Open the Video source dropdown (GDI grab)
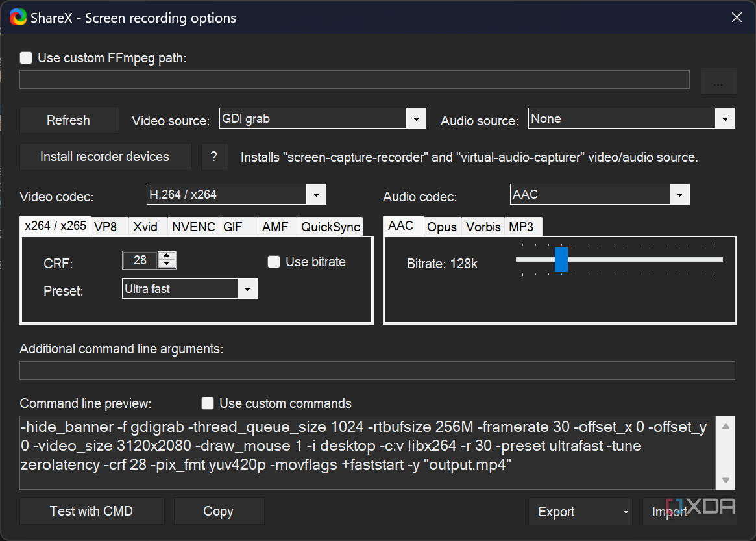This screenshot has width=756, height=541. (323, 118)
